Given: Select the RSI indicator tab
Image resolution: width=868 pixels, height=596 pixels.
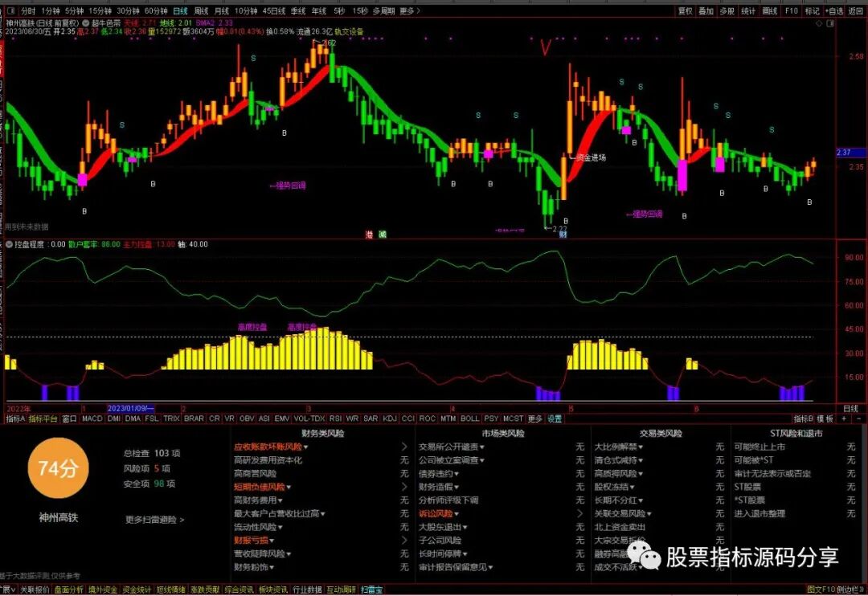Looking at the screenshot, I should [335, 419].
